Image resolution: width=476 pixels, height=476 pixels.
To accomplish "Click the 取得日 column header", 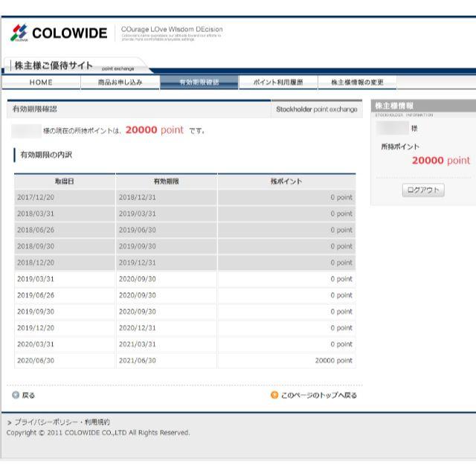I will [x=65, y=181].
